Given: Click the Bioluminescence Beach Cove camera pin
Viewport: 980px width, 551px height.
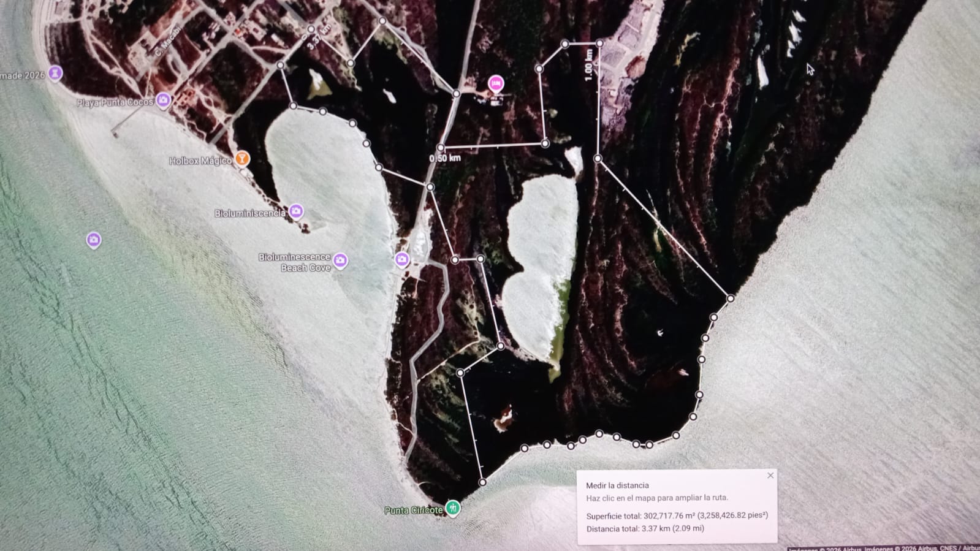Looking at the screenshot, I should click(340, 260).
